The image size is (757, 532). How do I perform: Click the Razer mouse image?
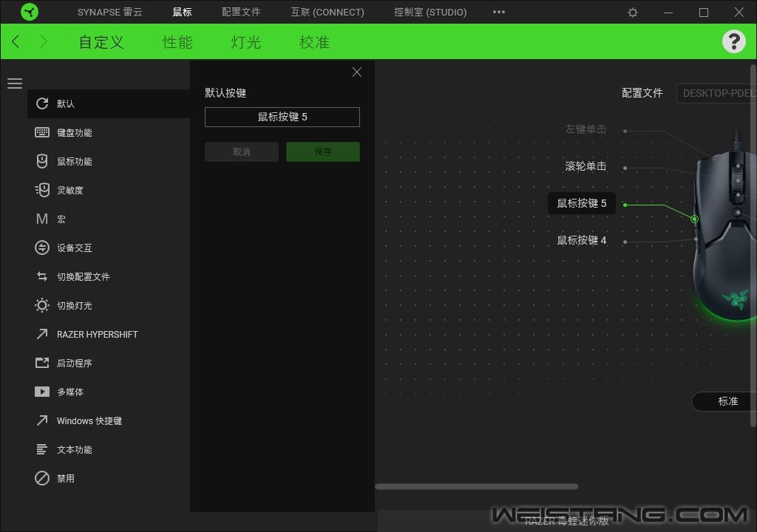pyautogui.click(x=724, y=226)
